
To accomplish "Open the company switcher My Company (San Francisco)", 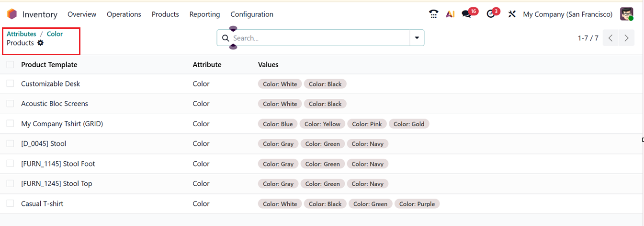I will pos(567,14).
